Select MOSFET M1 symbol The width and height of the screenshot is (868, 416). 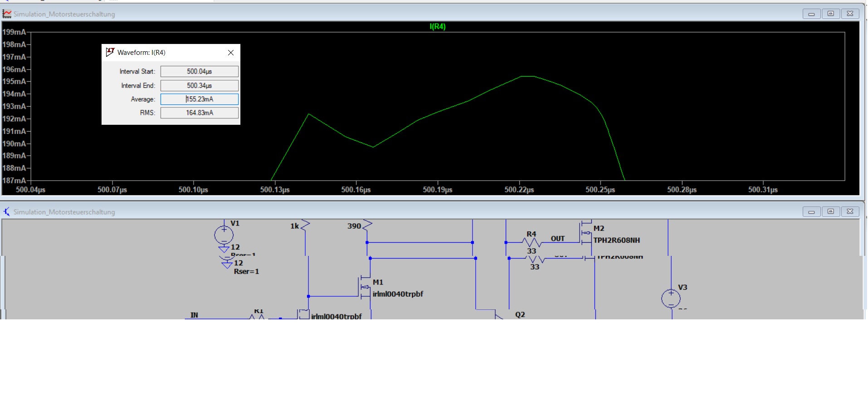(366, 287)
